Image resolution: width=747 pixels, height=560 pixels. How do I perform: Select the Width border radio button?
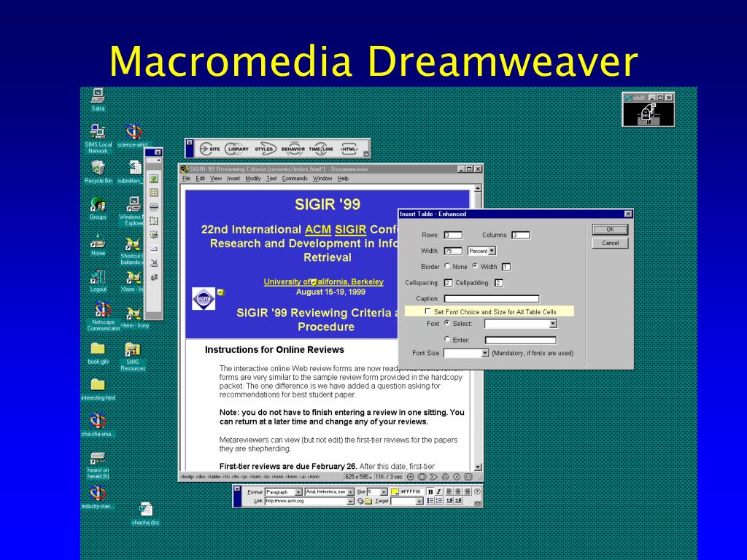click(474, 266)
